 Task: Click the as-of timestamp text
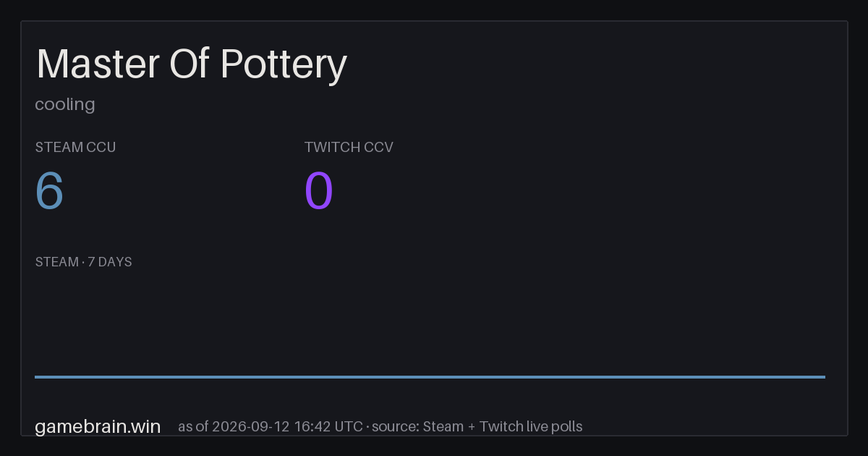click(x=271, y=426)
